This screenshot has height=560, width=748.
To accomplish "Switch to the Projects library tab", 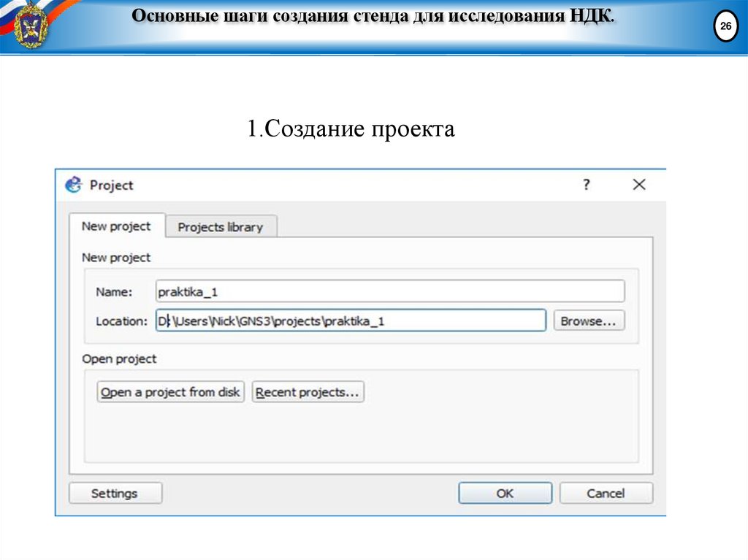I will pos(220,227).
